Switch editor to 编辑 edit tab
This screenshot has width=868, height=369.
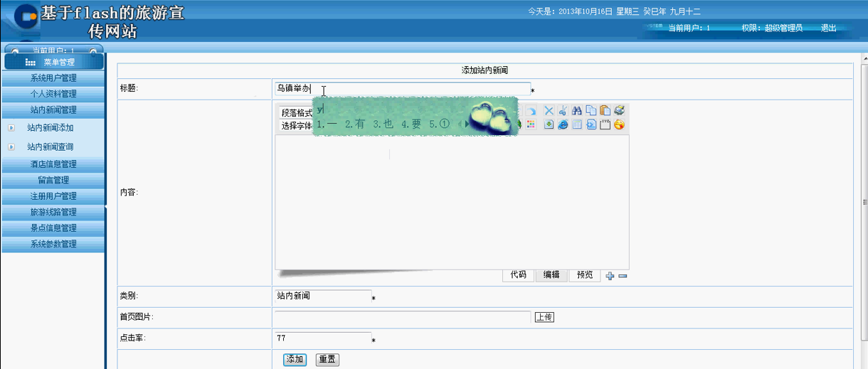[x=551, y=275]
